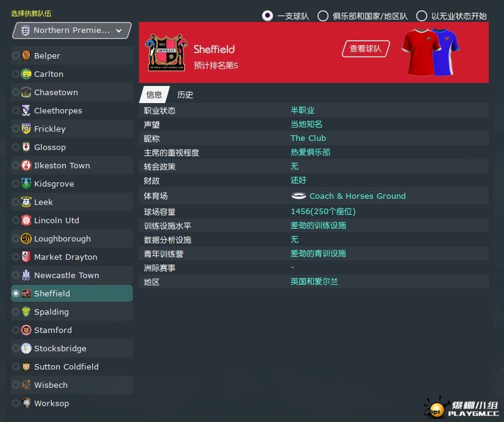The height and width of the screenshot is (422, 504).
Task: Switch to the 历史 tab
Action: click(x=185, y=95)
